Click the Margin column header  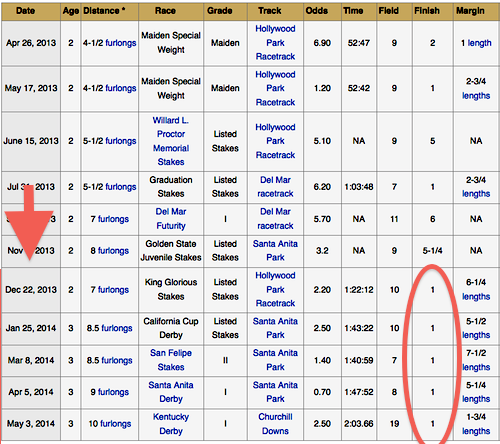click(x=470, y=11)
